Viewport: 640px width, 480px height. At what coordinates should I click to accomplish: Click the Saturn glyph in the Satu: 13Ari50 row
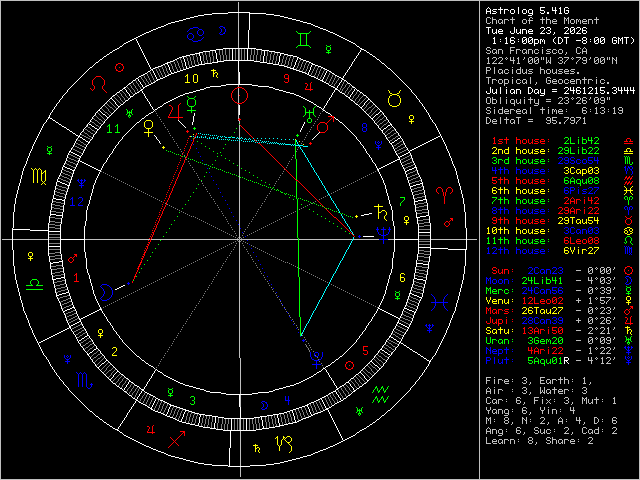(628, 331)
